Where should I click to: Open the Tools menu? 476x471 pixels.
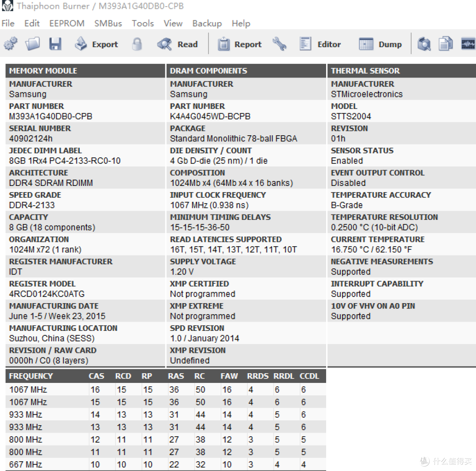(143, 23)
